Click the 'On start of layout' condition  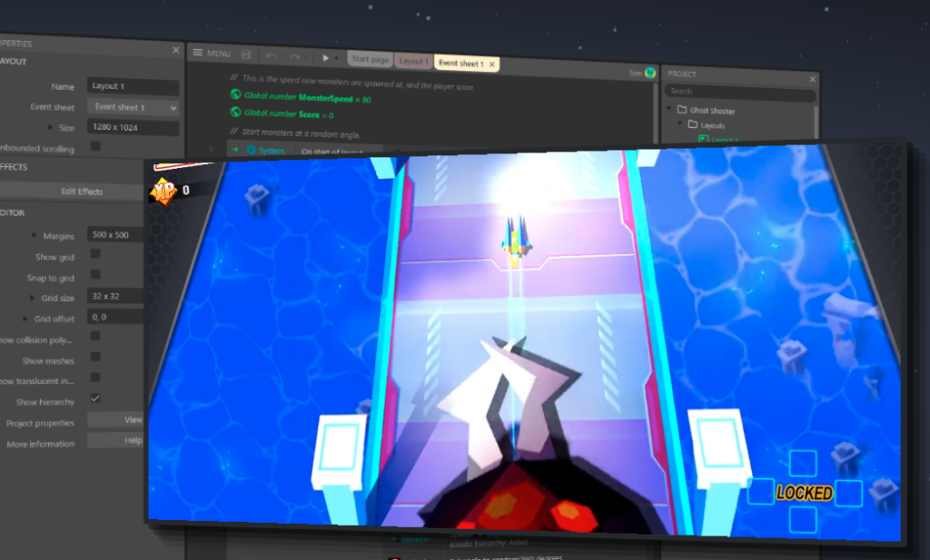(331, 152)
